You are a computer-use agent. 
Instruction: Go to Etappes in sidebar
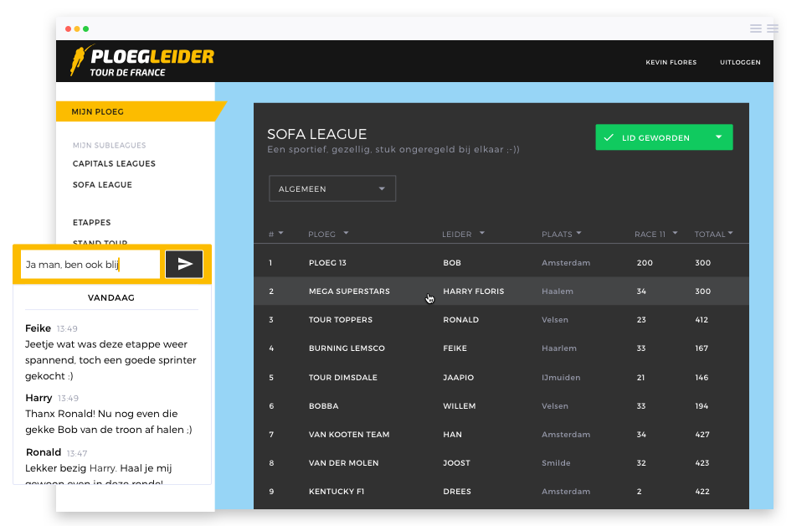point(91,222)
